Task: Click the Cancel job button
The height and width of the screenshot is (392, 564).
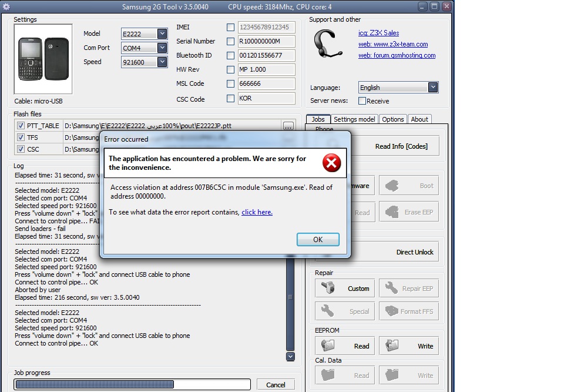Action: click(x=276, y=385)
